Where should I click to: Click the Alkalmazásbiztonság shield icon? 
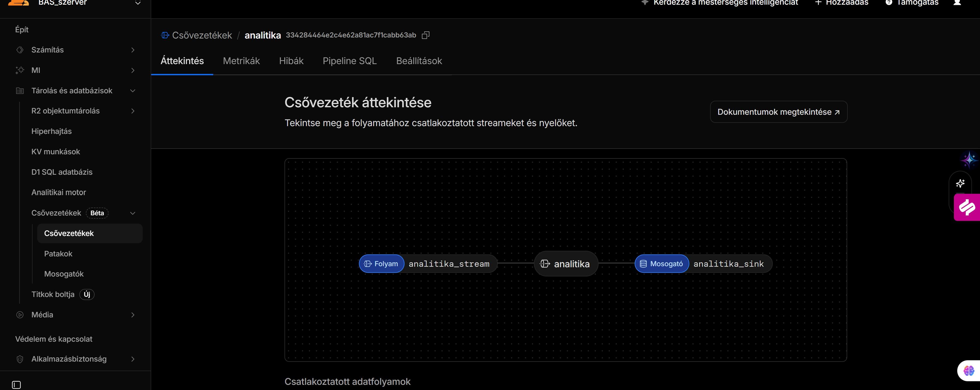pos(19,359)
